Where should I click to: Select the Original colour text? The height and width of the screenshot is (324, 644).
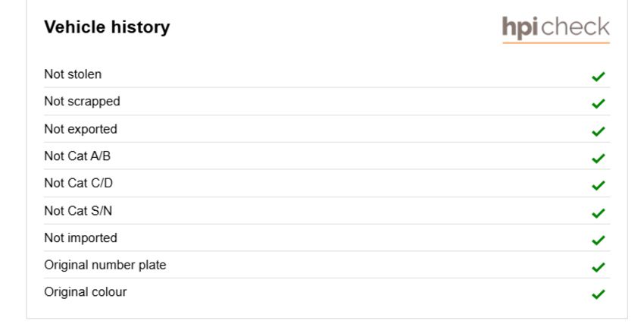point(86,292)
